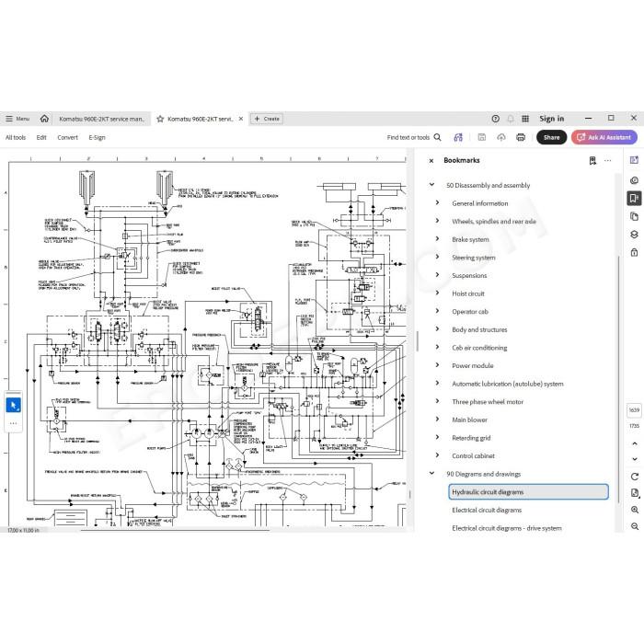Go to the Home view icon
Image resolution: width=644 pixels, height=644 pixels.
(44, 119)
